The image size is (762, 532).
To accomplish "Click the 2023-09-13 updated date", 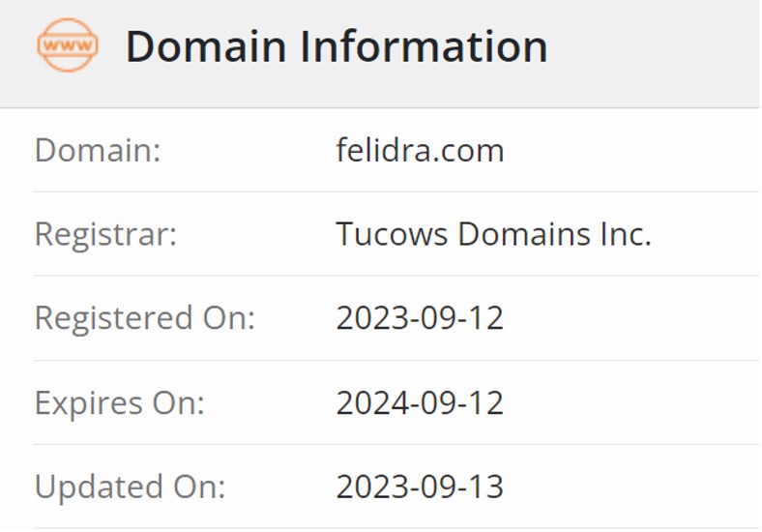I will (x=420, y=487).
